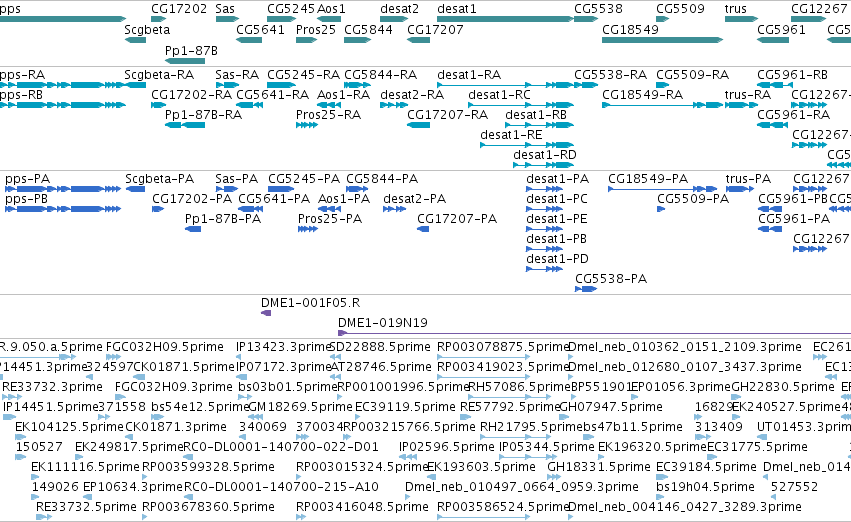
Task: Click the desat2-RA transcript
Action: pos(394,105)
